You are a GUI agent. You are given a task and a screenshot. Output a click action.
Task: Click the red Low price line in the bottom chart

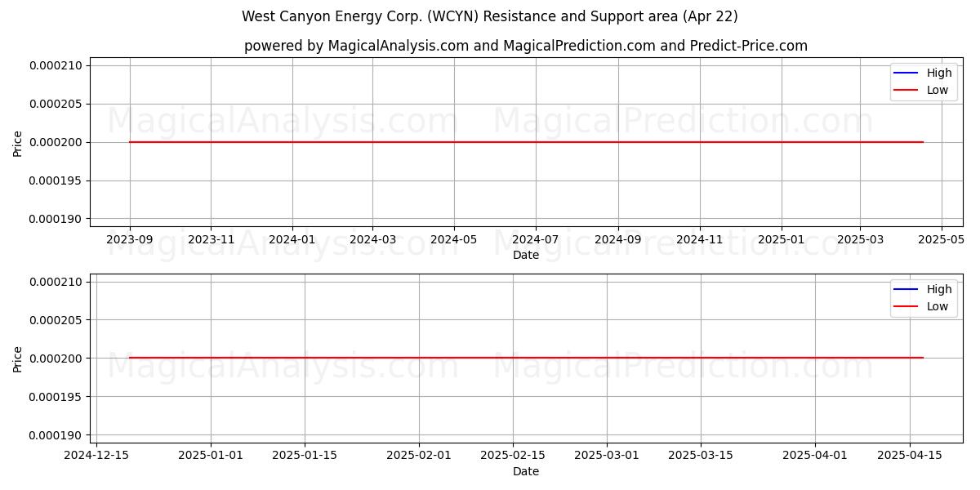pyautogui.click(x=526, y=358)
